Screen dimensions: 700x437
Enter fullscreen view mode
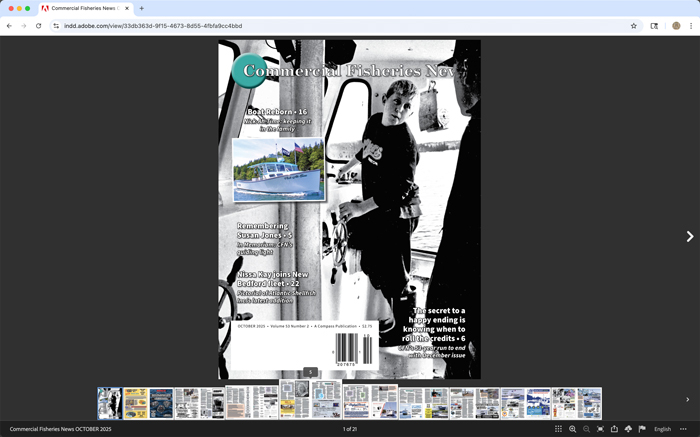tap(600, 429)
